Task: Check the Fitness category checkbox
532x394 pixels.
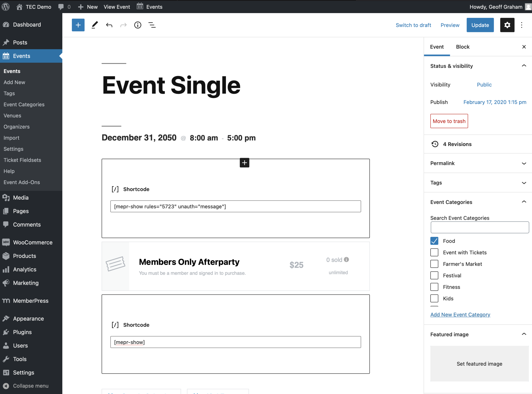Action: (434, 287)
